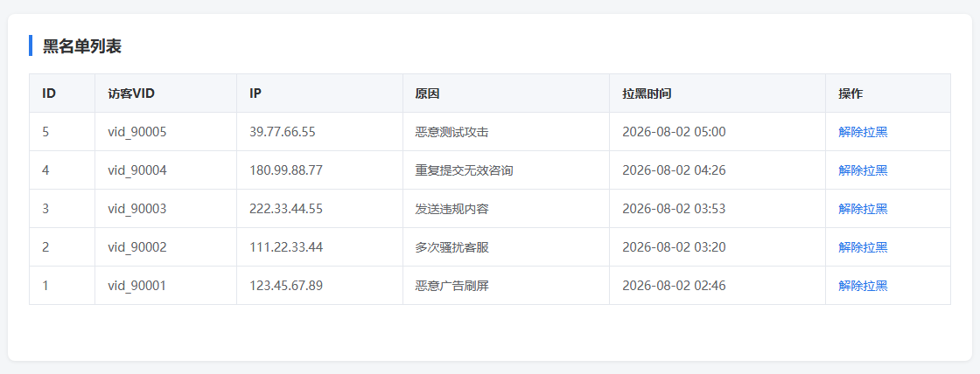
Task: Unblock visitor vid_90005 via 解除拉黑 link
Action: point(863,132)
